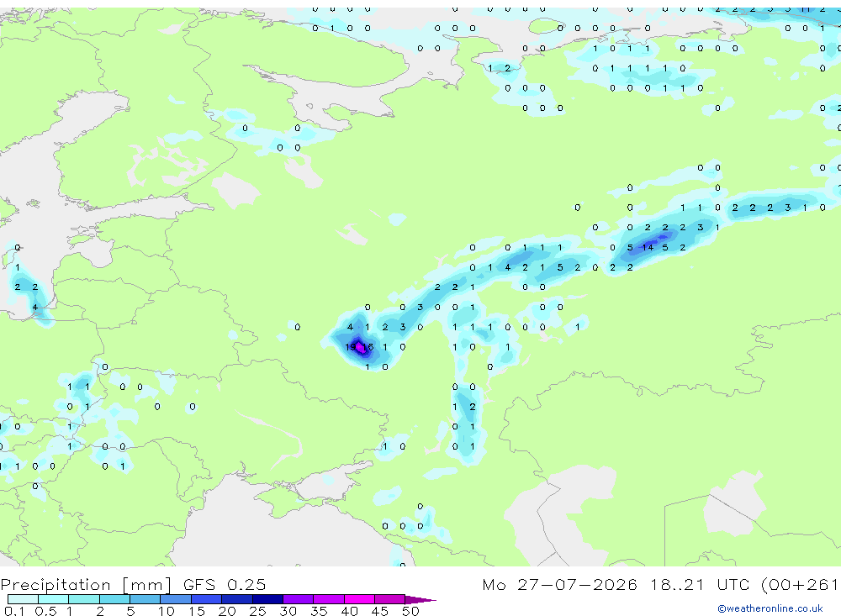Click the 'Precipitation [mm] GFS 0.25' title
841x616 pixels.
133,584
